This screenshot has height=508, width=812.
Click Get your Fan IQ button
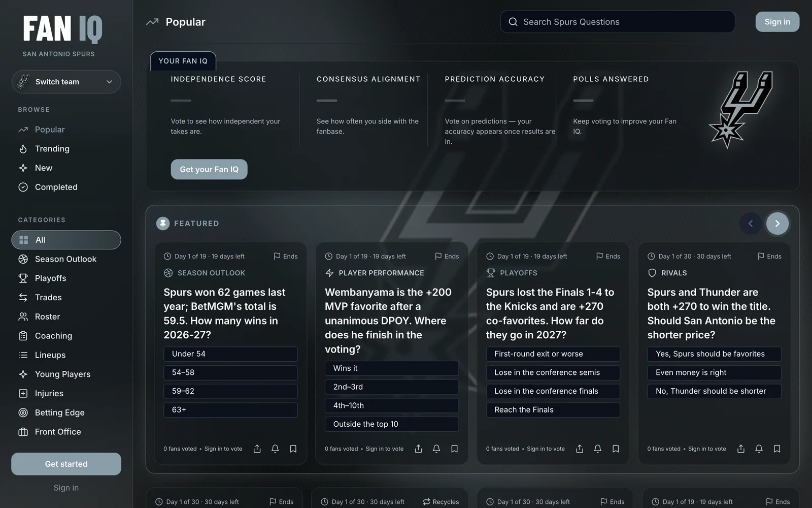point(209,169)
